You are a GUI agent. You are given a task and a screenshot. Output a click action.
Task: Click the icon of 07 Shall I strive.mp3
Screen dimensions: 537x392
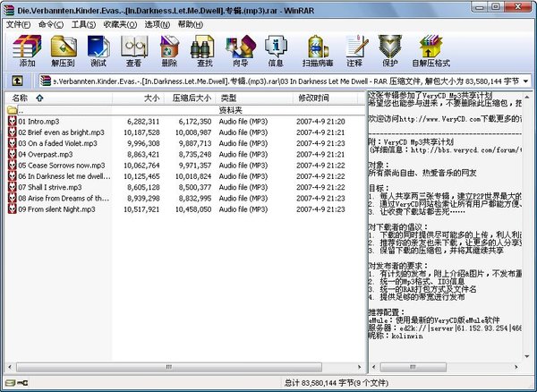[x=13, y=187]
